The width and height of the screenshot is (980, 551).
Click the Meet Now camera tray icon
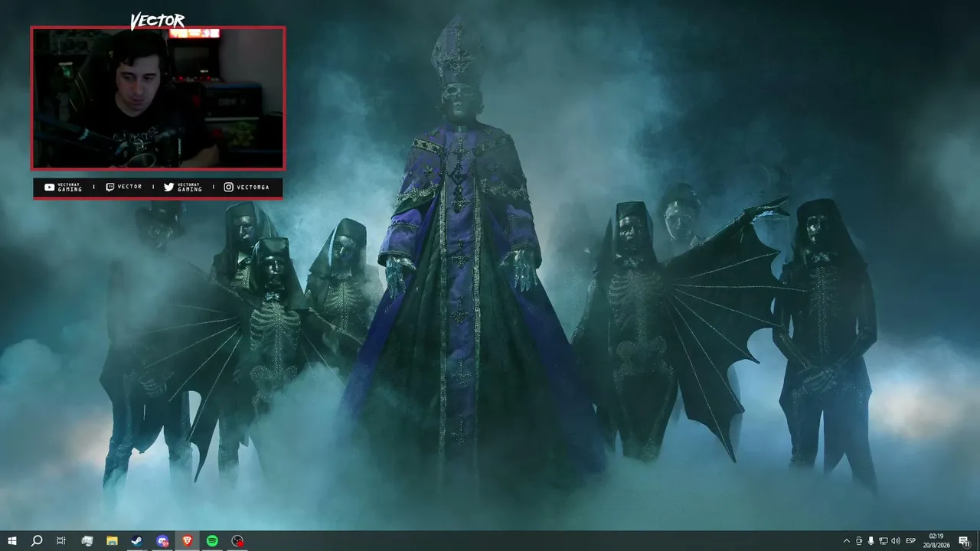859,541
